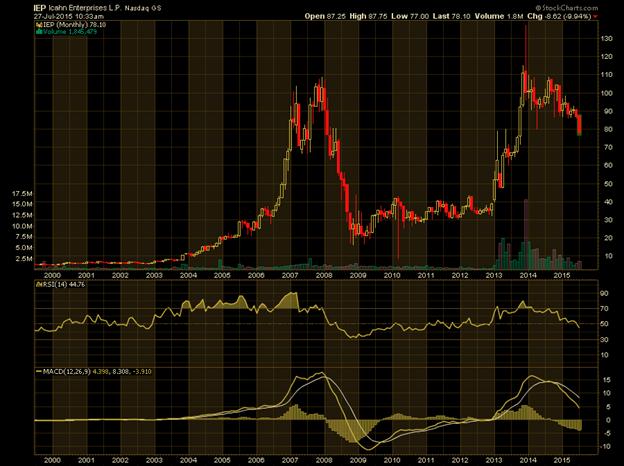The height and width of the screenshot is (466, 624).
Task: Click the latest red candlestick near price 80
Action: point(579,125)
